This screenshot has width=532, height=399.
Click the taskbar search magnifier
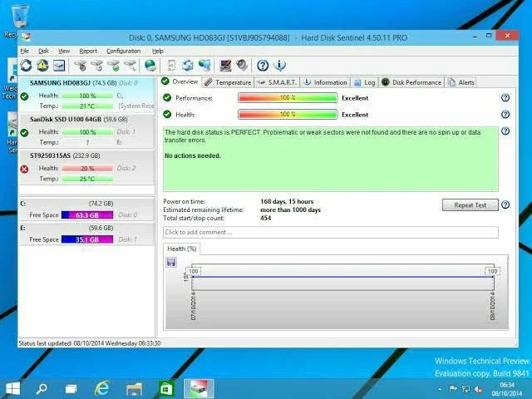(x=42, y=389)
